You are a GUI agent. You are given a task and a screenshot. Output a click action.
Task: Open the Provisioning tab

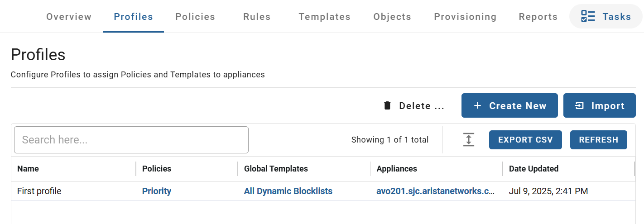465,17
